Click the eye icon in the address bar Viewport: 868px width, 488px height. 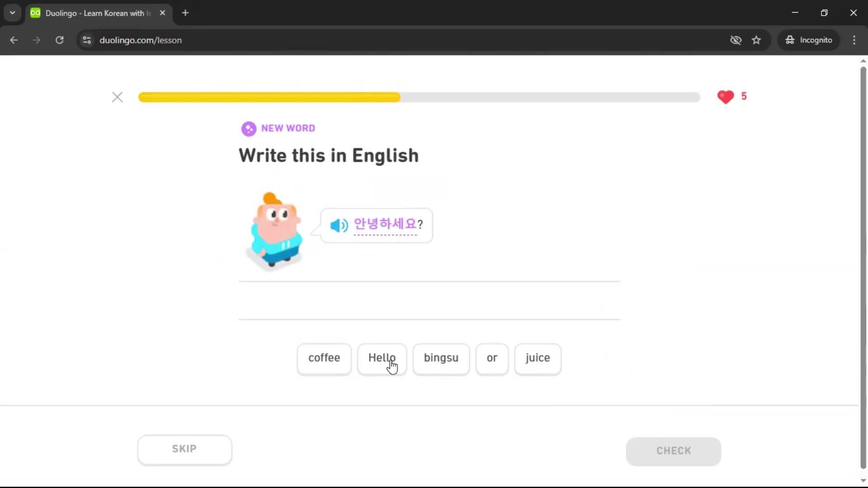pos(736,40)
